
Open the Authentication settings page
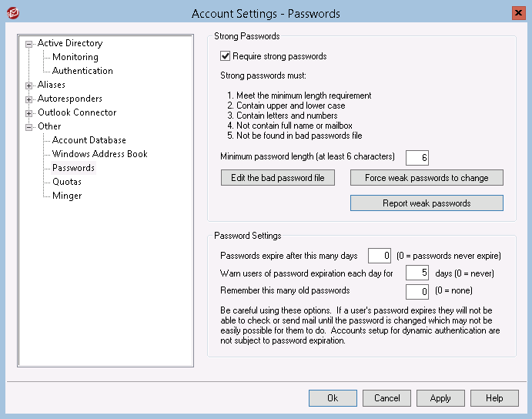tap(82, 71)
